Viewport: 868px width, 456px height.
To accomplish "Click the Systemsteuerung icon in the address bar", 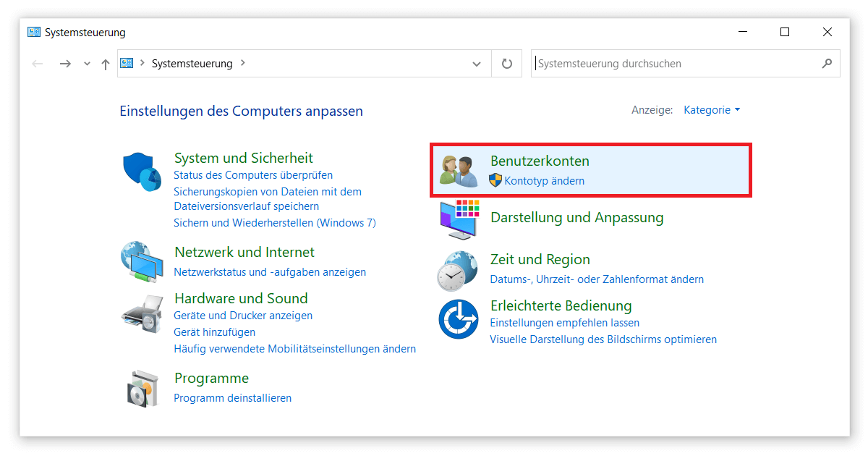I will 127,63.
